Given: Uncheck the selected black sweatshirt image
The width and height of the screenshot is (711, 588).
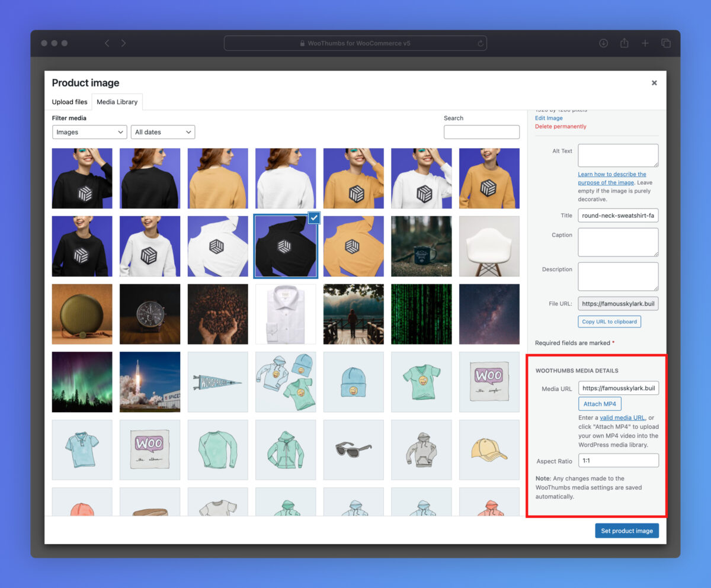Looking at the screenshot, I should pyautogui.click(x=314, y=218).
